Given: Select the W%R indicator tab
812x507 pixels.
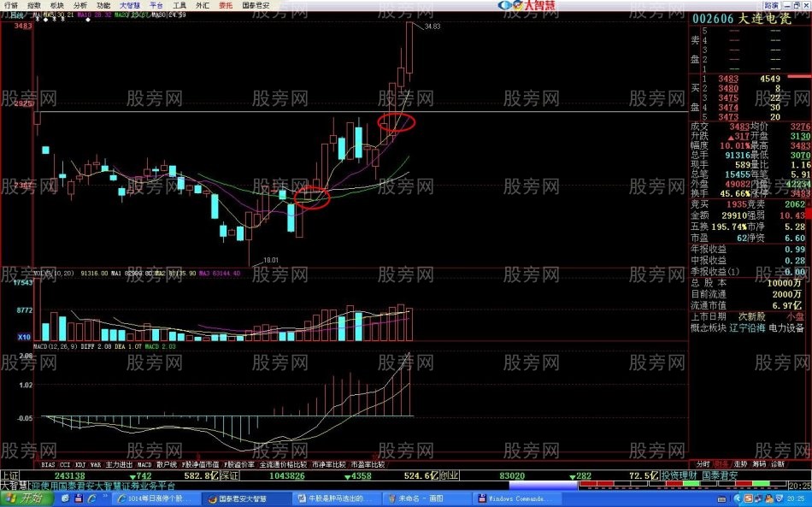Looking at the screenshot, I should 96,464.
